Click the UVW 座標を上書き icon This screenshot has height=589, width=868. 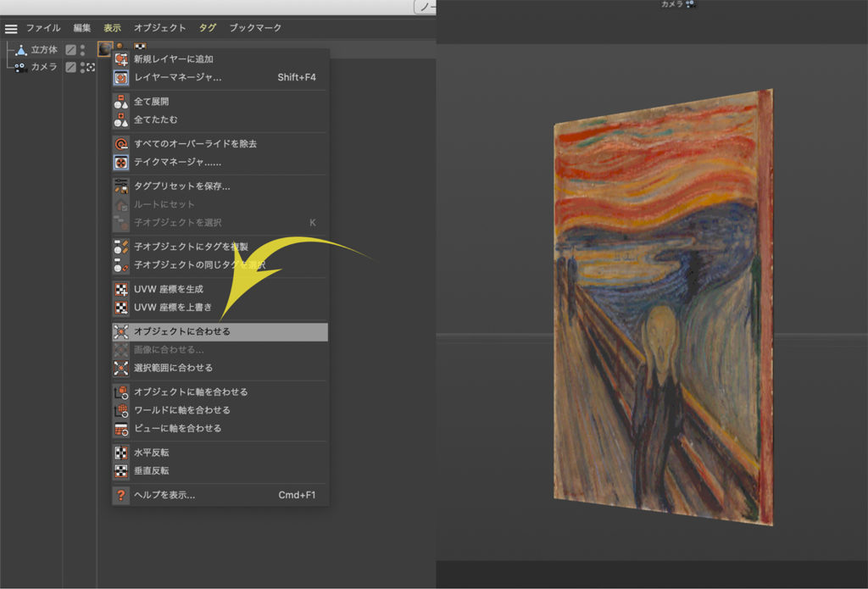pyautogui.click(x=120, y=308)
